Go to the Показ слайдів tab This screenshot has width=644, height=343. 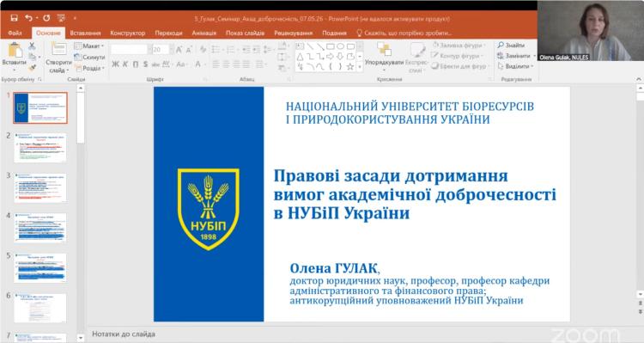tap(245, 33)
